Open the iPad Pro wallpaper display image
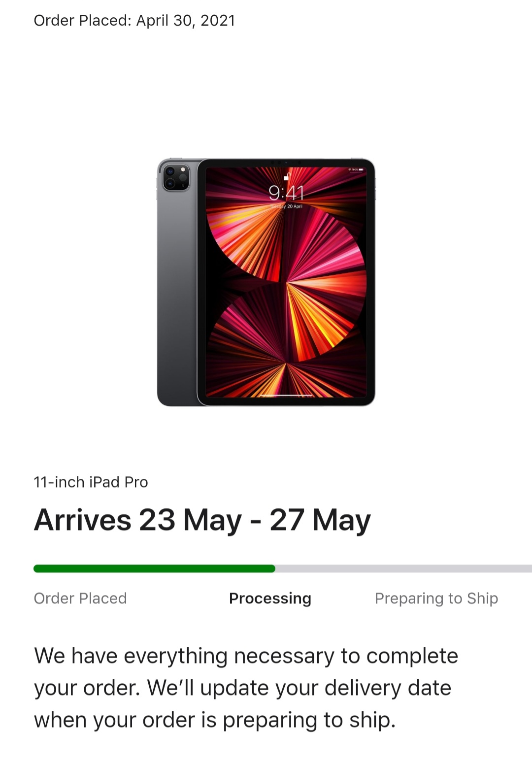 [x=286, y=282]
